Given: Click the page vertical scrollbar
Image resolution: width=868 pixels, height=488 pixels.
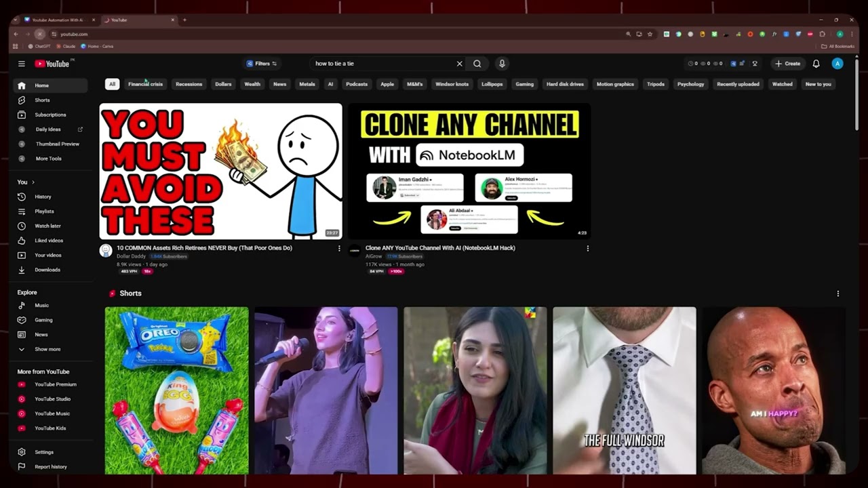Looking at the screenshot, I should [856, 95].
